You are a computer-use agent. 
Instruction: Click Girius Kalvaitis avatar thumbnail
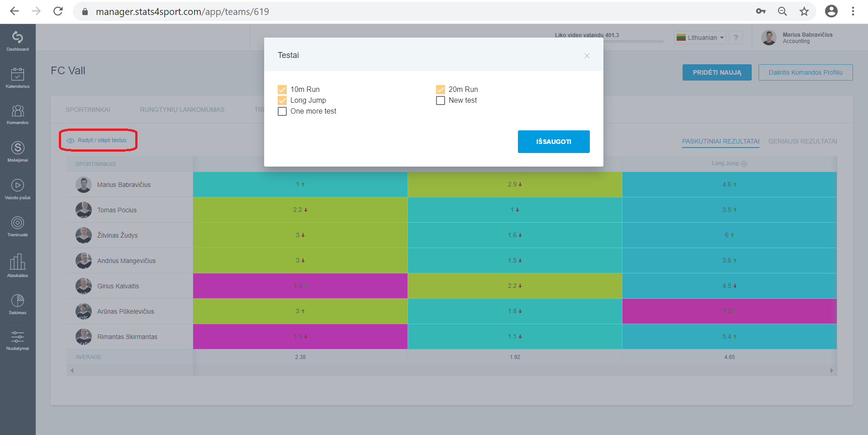click(x=84, y=286)
